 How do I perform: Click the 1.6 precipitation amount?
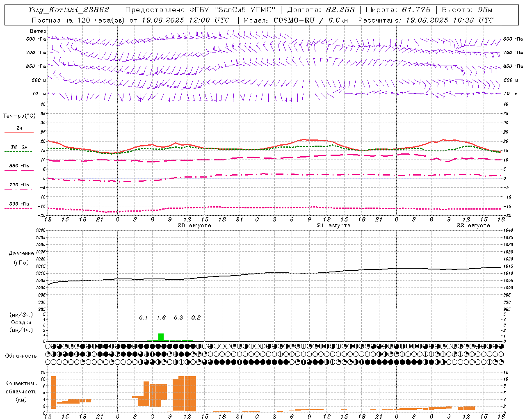161,318
